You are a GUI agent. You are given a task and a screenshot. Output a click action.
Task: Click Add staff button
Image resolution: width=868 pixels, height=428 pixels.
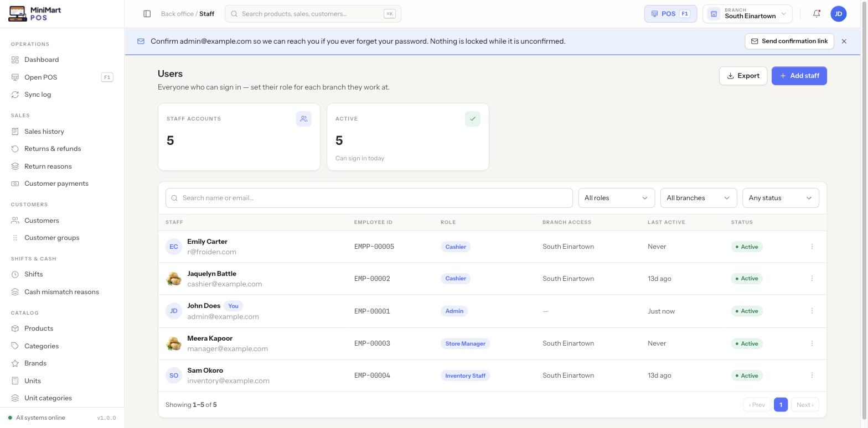[x=799, y=76]
